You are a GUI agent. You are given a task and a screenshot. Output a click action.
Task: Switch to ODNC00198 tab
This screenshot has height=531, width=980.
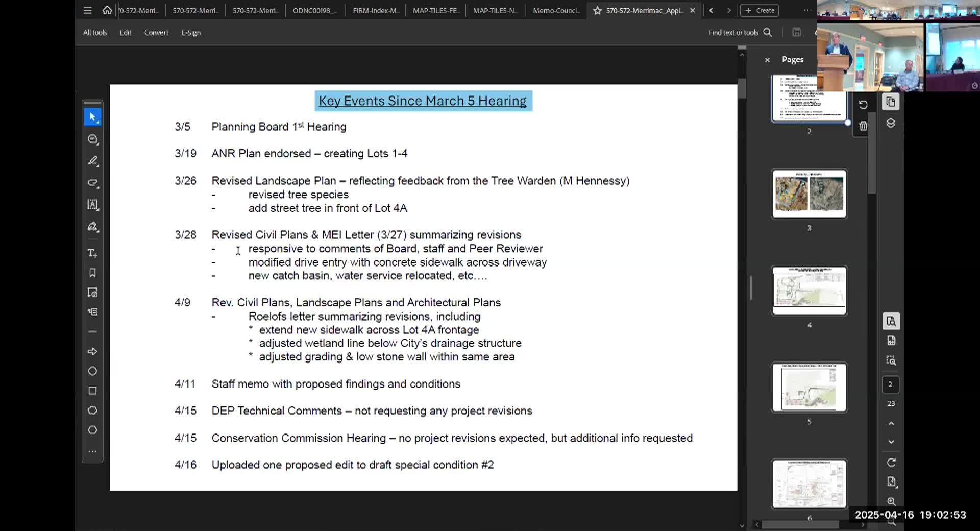315,10
